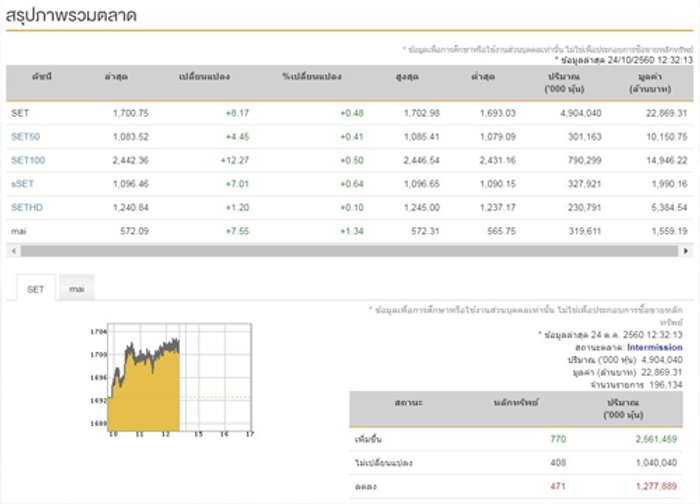Image resolution: width=700 pixels, height=504 pixels.
Task: Select the SETHD last value 1,240.84
Action: pyautogui.click(x=131, y=208)
